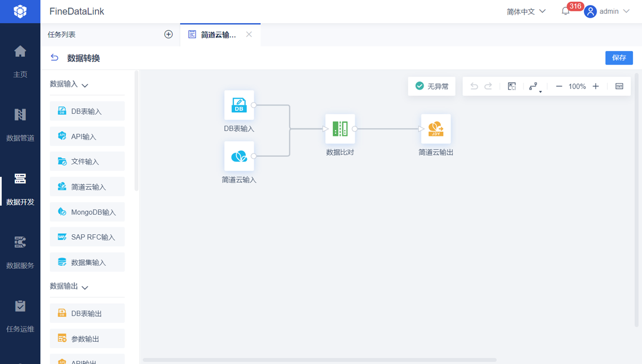Viewport: 642px width, 364px height.
Task: Close the 简道云输... tab
Action: pos(249,35)
